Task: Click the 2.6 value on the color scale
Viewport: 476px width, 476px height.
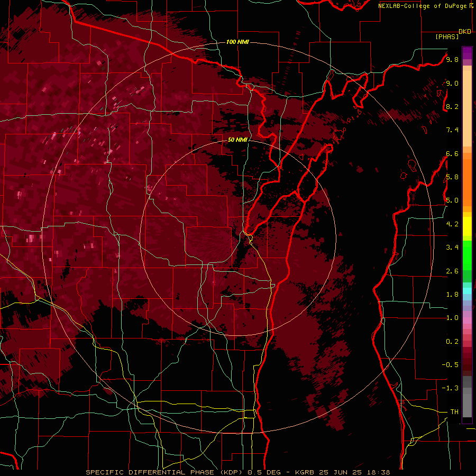Action: (x=452, y=271)
